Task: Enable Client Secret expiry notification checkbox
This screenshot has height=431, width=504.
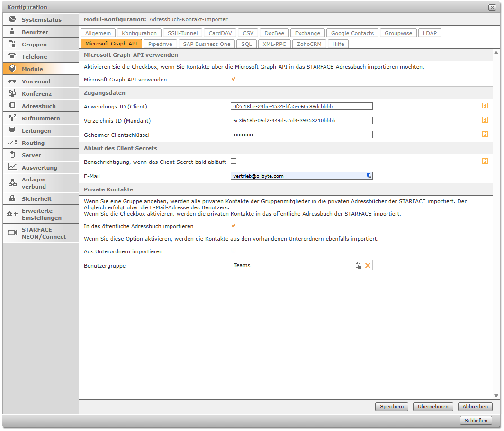Action: [234, 162]
